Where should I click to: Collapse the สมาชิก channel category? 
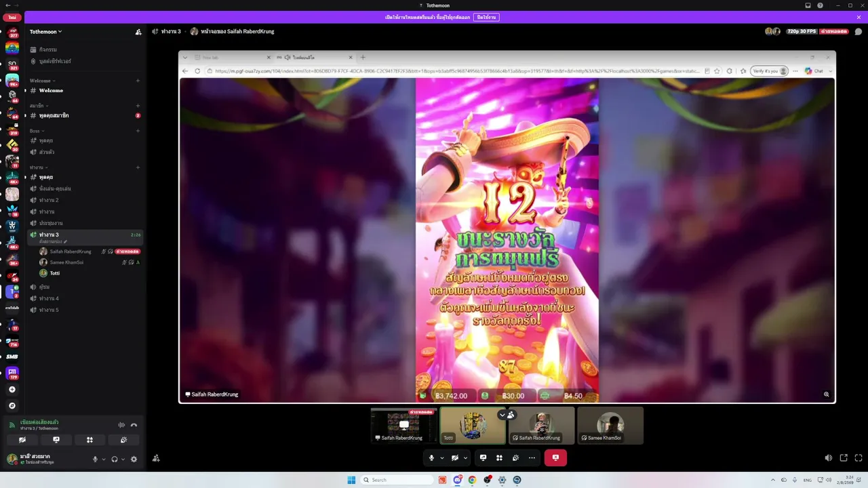coord(39,106)
